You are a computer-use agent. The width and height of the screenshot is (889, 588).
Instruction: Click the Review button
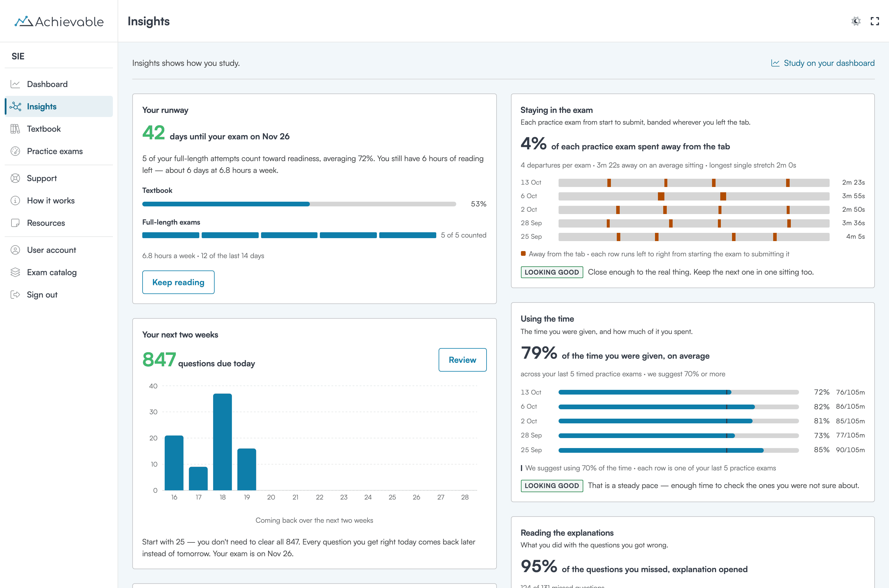[462, 360]
